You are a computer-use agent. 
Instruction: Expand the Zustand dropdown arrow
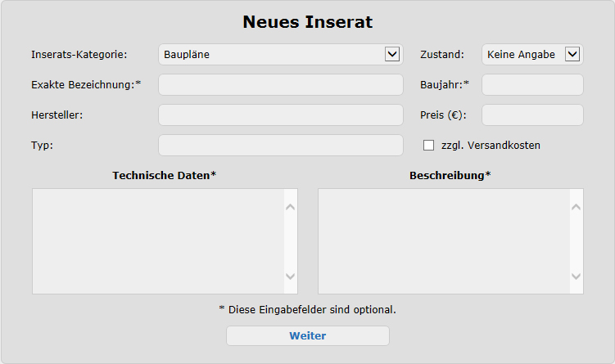pos(572,55)
